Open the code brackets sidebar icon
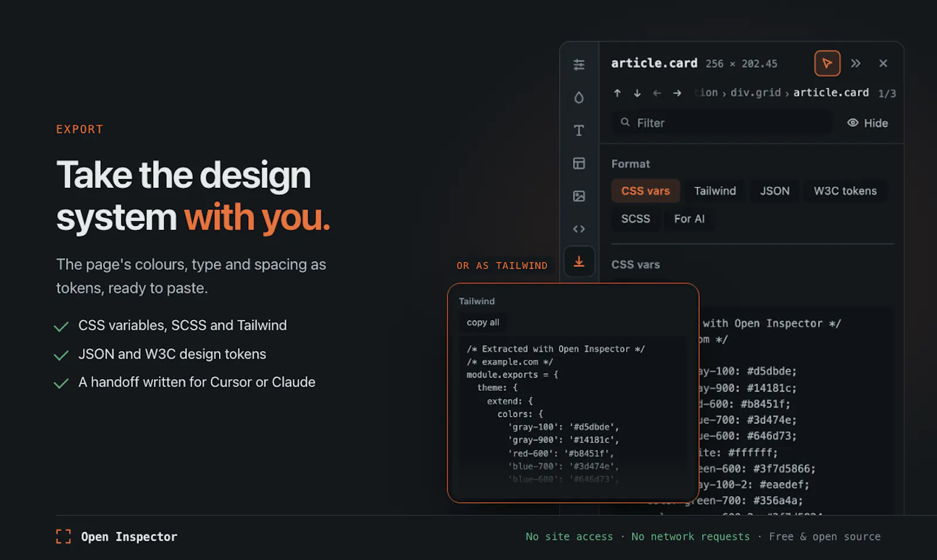The image size is (937, 560). tap(579, 229)
